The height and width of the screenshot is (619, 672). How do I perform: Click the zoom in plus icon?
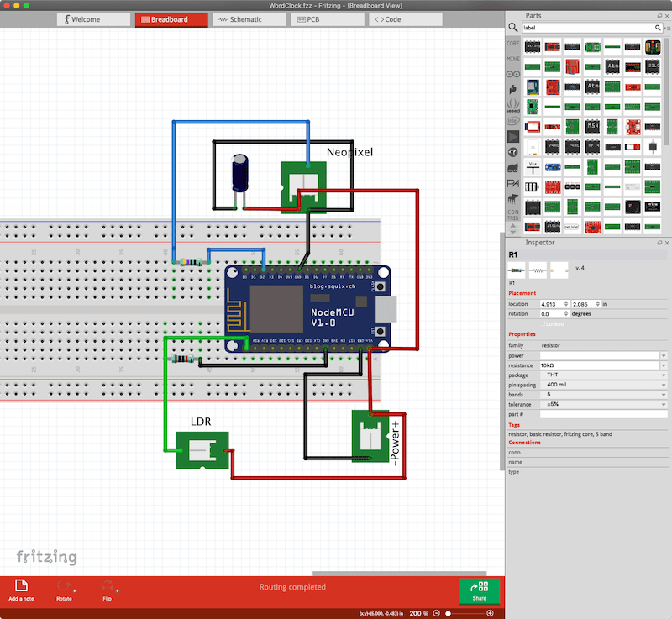pyautogui.click(x=491, y=613)
